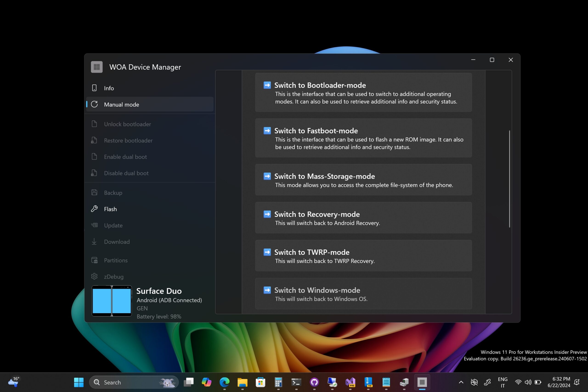
Task: Click Switch to Bootloader-mode card
Action: pyautogui.click(x=364, y=92)
